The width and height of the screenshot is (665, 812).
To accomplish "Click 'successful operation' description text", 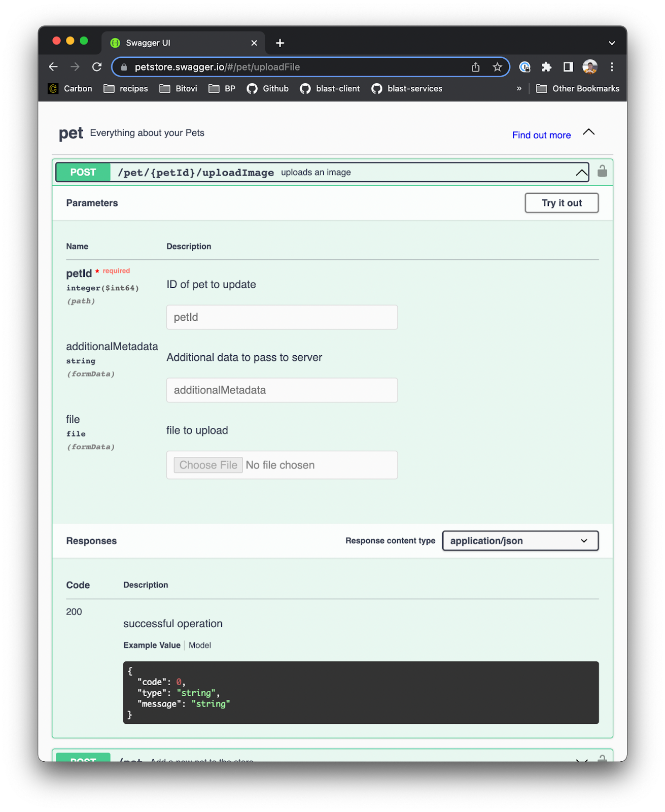I will [173, 624].
